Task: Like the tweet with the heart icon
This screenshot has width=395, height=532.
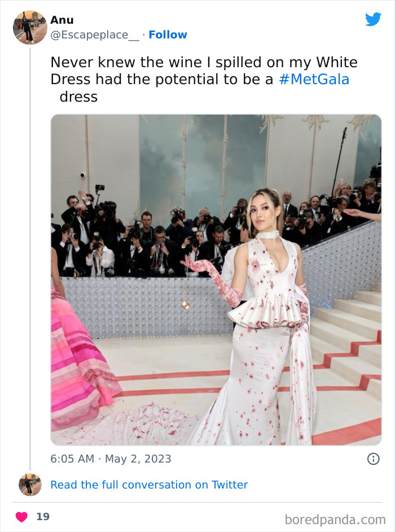Action: 21,517
